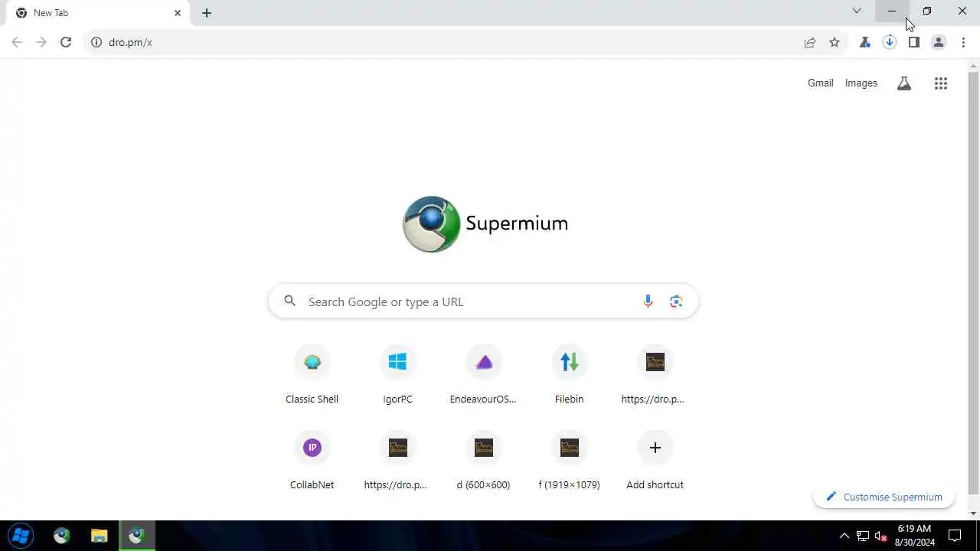This screenshot has height=551, width=980.
Task: Bookmark this tab with the star icon
Action: pos(835,42)
